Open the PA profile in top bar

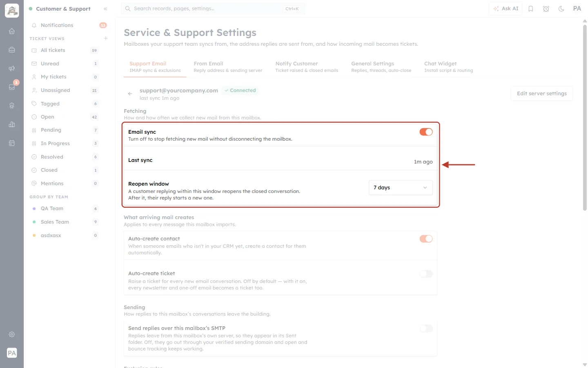click(x=577, y=9)
